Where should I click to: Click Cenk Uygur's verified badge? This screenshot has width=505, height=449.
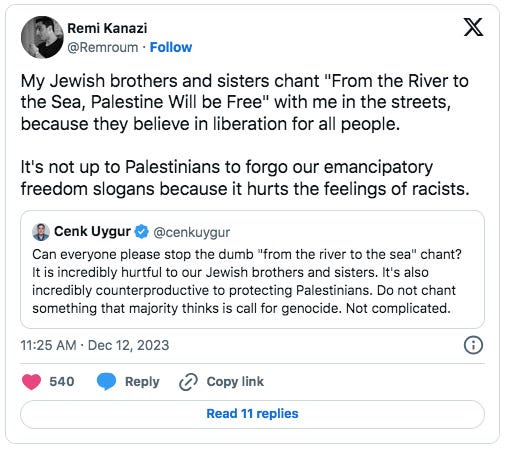141,232
